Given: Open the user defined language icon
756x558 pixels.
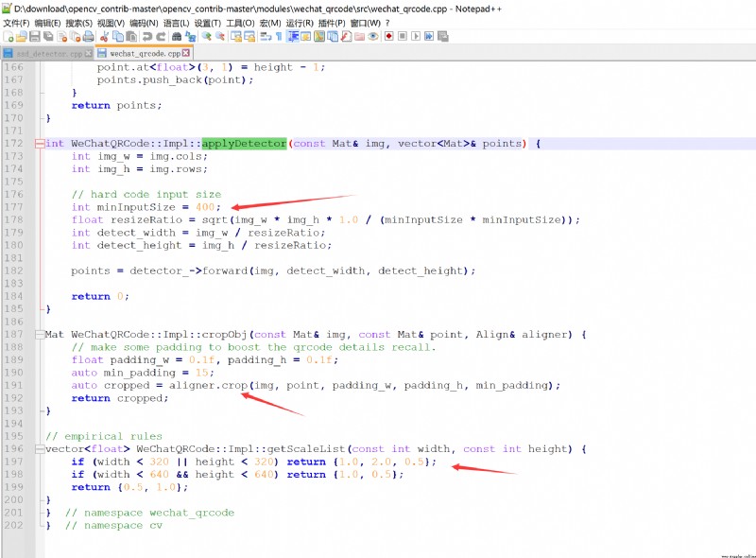Looking at the screenshot, I should (x=305, y=37).
